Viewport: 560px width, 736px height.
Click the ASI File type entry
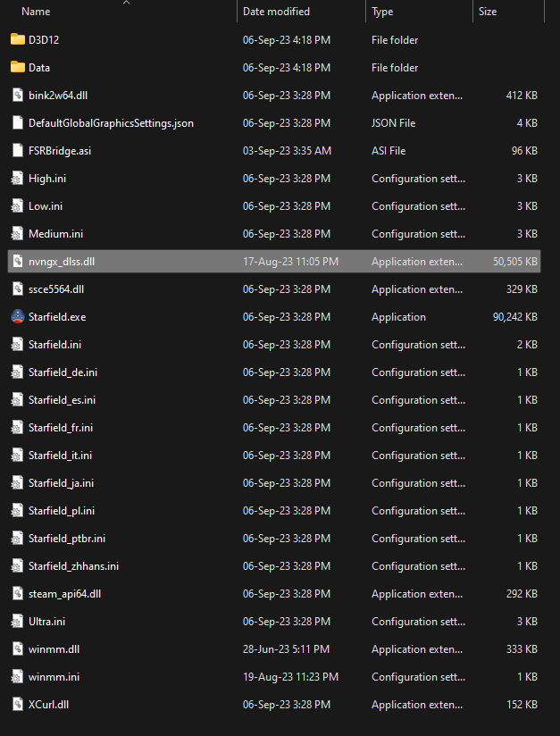(389, 151)
